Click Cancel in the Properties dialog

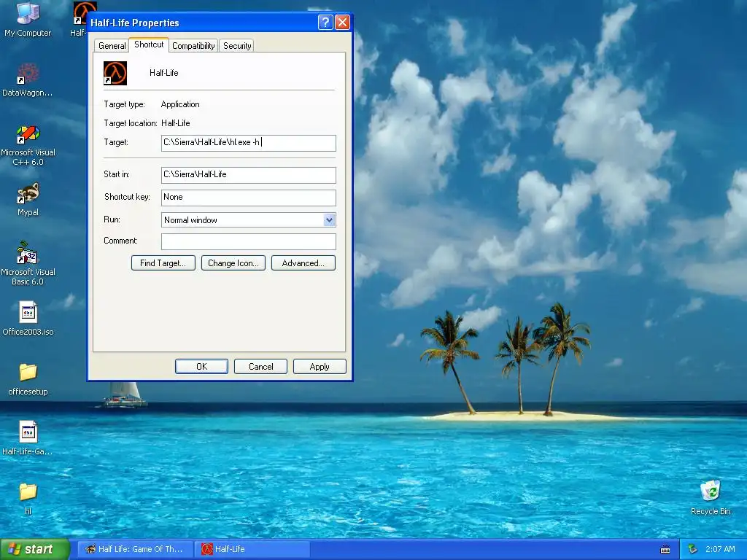260,366
